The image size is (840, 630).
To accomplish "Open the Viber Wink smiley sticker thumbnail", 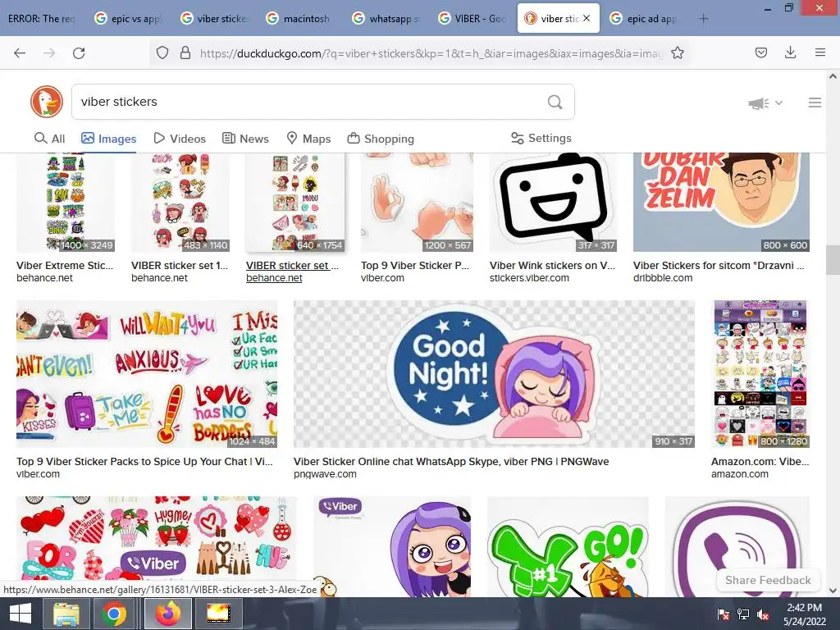I will point(554,203).
